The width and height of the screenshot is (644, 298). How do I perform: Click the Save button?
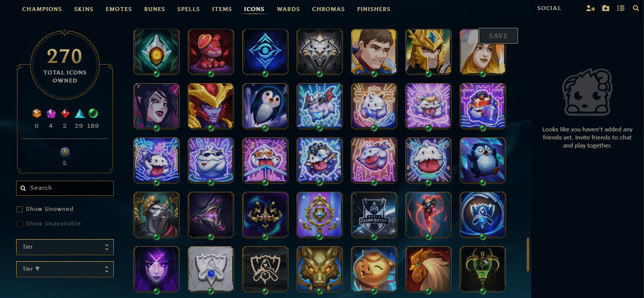click(498, 36)
